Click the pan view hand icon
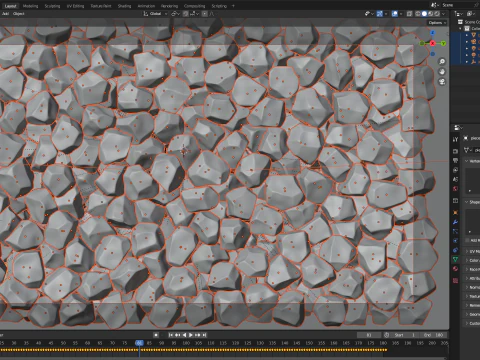The image size is (480, 360). click(x=442, y=72)
